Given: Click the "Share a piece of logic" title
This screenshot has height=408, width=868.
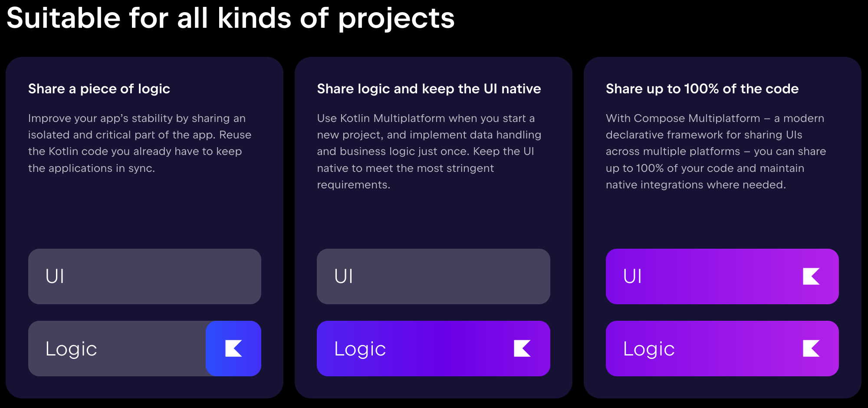Looking at the screenshot, I should click(x=99, y=89).
